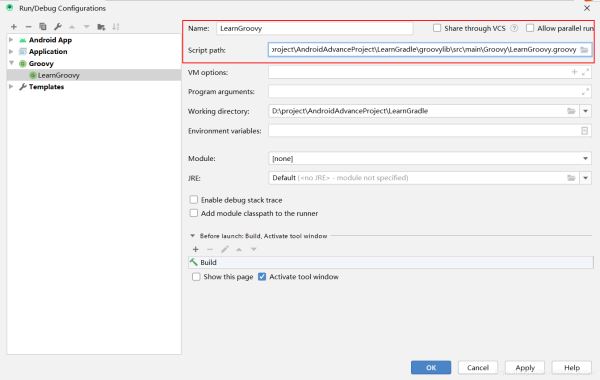Browse Working directory folder icon

click(x=571, y=111)
